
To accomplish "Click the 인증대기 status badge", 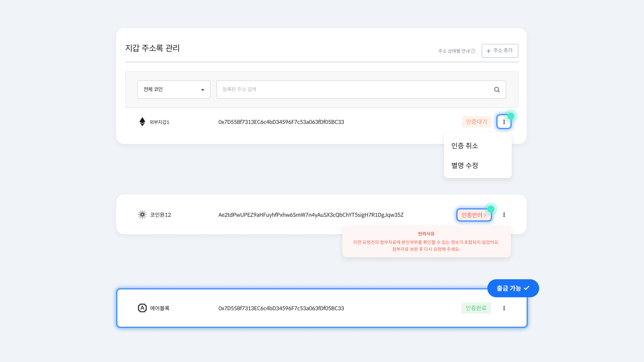I will coord(476,122).
